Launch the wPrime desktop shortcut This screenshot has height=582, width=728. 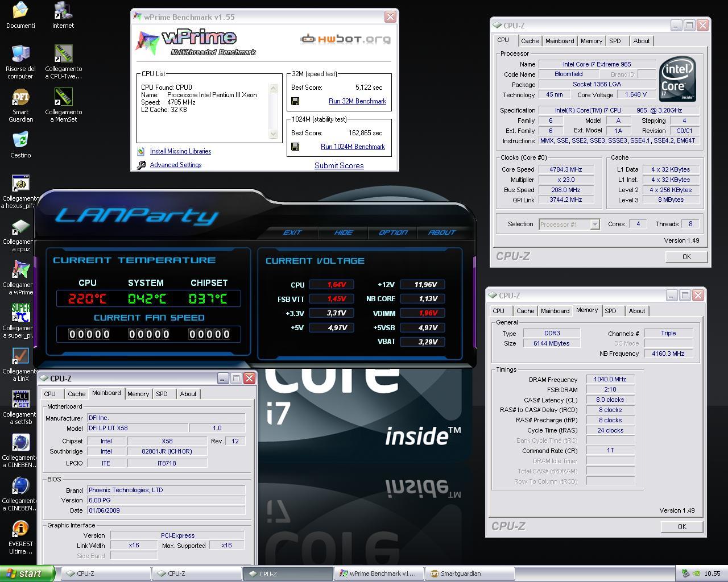pos(20,270)
